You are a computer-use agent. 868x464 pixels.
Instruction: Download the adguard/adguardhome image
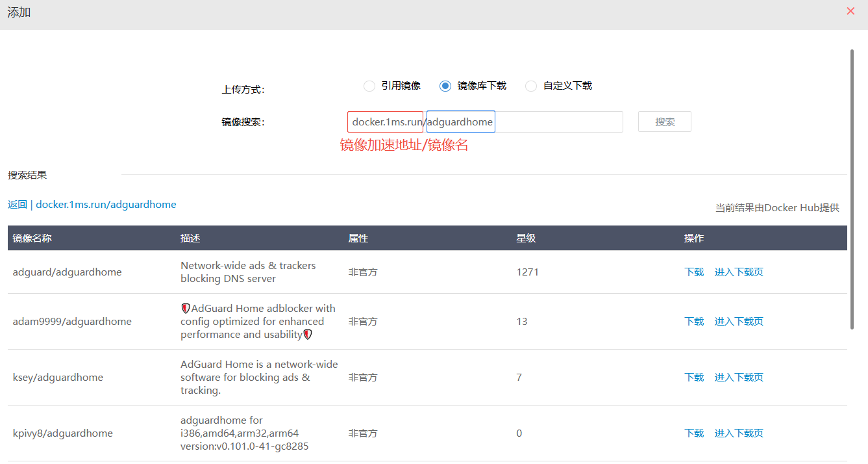tap(694, 272)
